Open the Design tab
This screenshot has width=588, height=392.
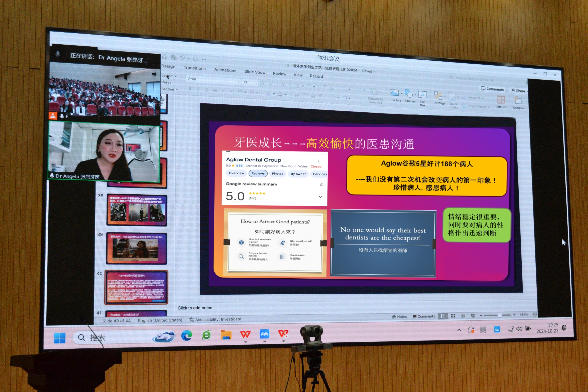(x=168, y=66)
